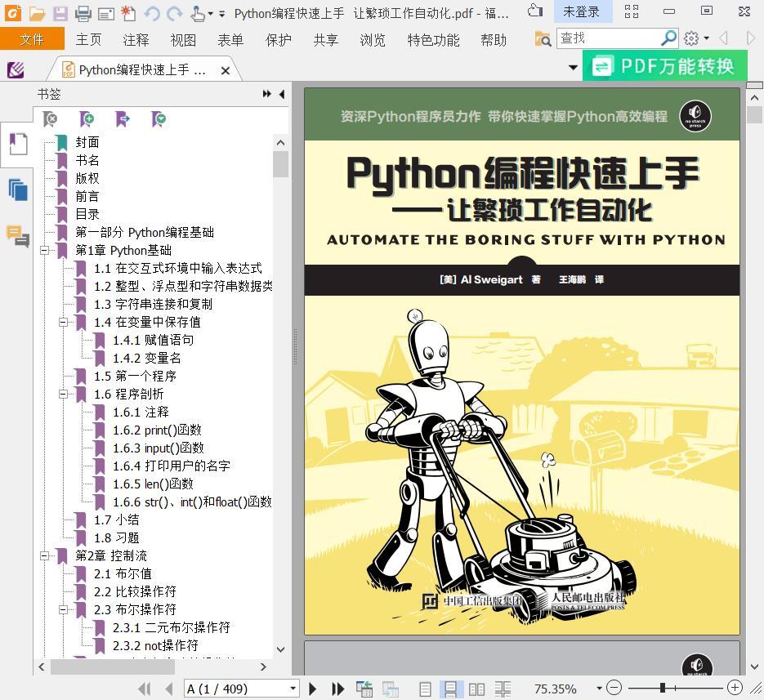Open the page thumbnails panel in sidebar
Screen dimensions: 764x700
(x=18, y=189)
